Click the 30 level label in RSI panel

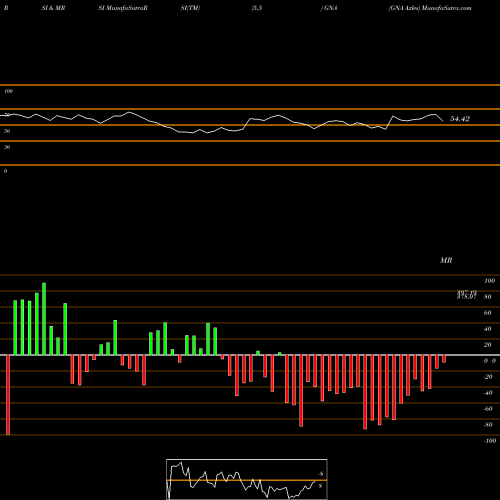(x=7, y=147)
